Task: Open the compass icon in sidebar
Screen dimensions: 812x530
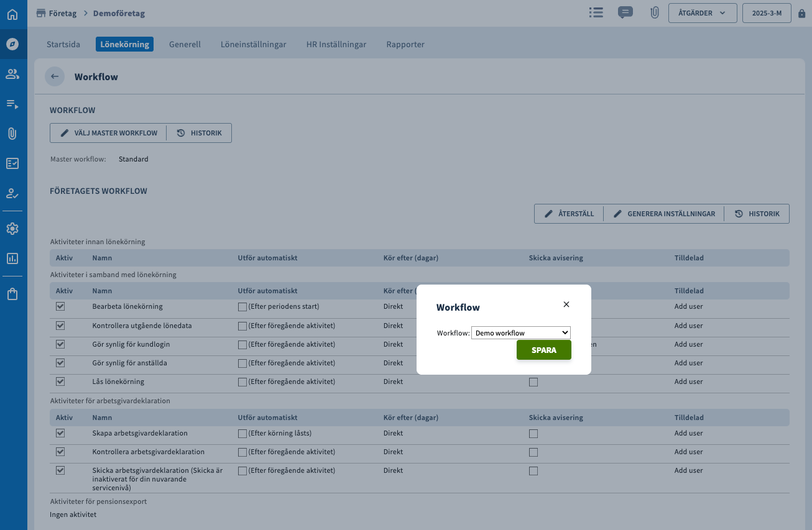Action: pos(12,44)
